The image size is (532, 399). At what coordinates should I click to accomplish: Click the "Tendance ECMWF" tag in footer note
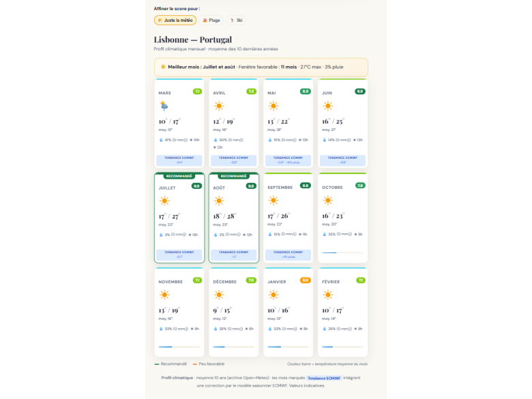click(324, 377)
